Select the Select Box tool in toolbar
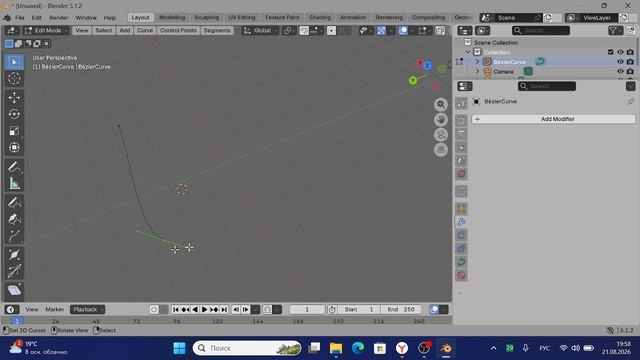Screen dimensions: 640x360 (x=14, y=62)
